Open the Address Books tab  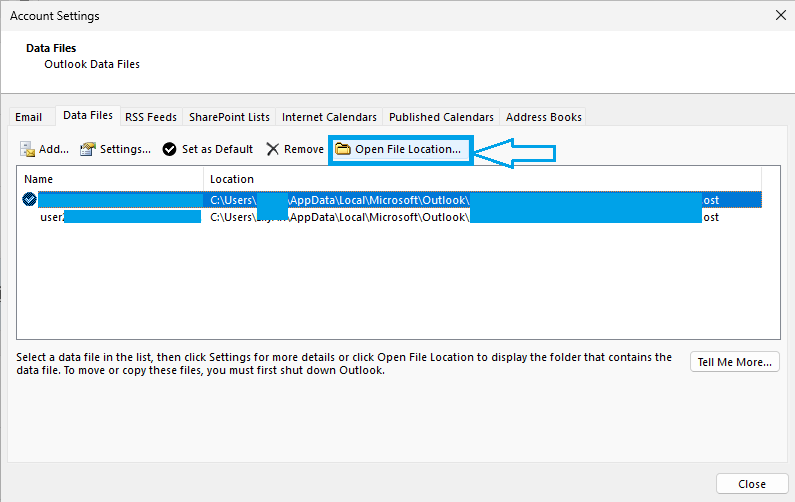click(x=544, y=117)
